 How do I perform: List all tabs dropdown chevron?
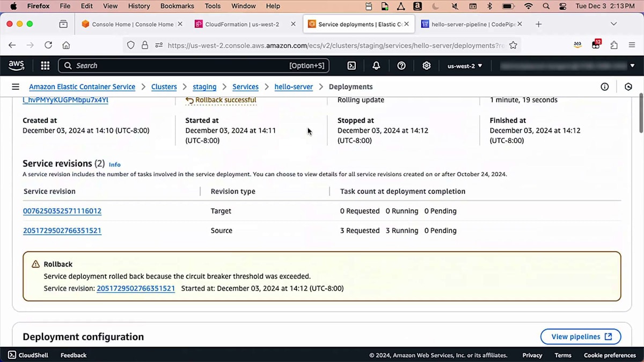coord(614,24)
